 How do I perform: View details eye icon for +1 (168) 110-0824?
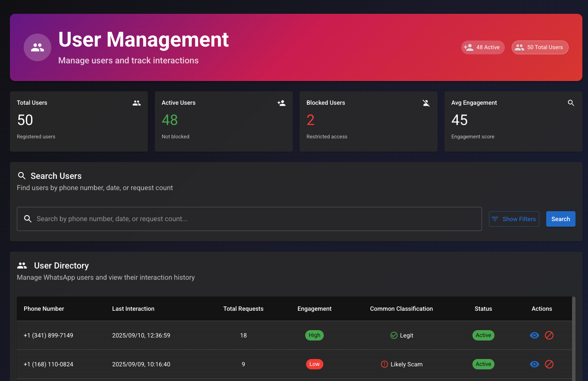click(x=535, y=364)
